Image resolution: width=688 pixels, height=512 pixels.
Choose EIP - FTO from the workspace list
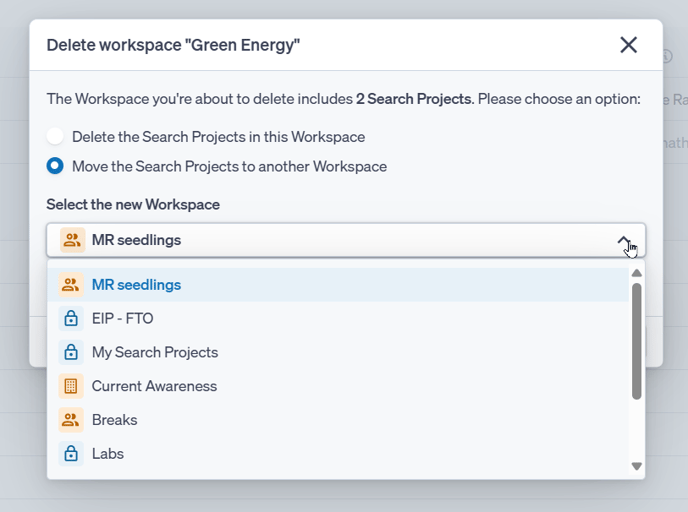click(122, 319)
